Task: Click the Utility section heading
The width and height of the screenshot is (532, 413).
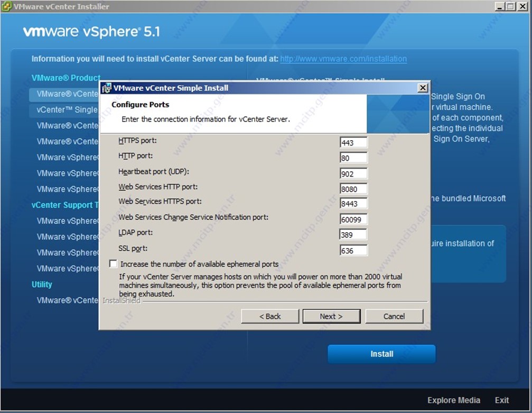Action: click(x=42, y=284)
